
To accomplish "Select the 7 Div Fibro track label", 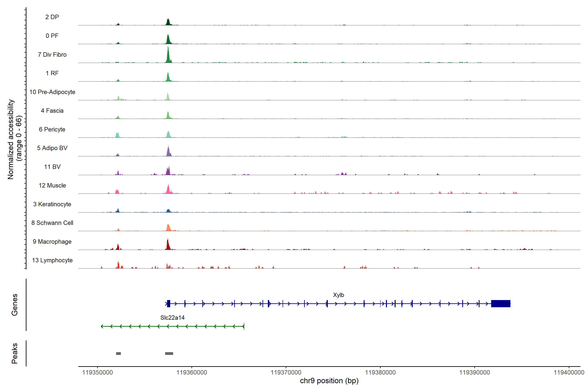I will point(52,55).
